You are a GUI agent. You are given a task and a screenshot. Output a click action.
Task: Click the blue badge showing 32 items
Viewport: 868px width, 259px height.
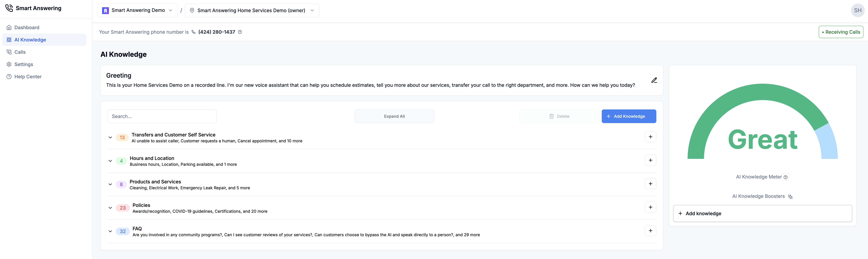123,231
